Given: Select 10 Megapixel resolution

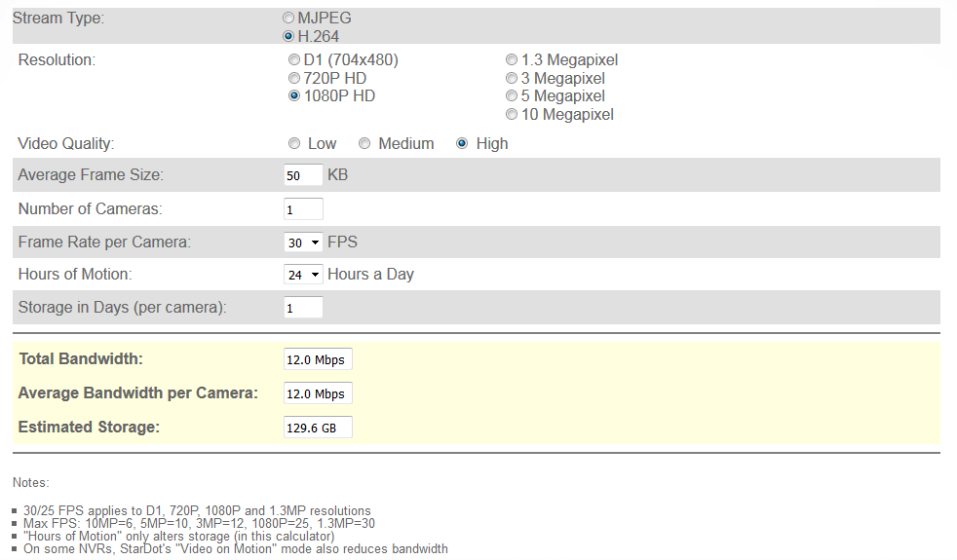Looking at the screenshot, I should [x=512, y=115].
